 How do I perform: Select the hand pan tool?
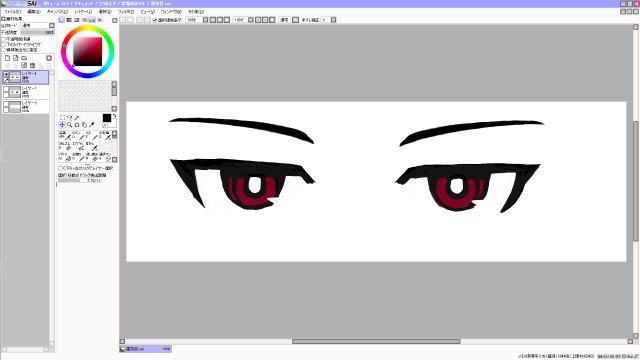pyautogui.click(x=84, y=125)
